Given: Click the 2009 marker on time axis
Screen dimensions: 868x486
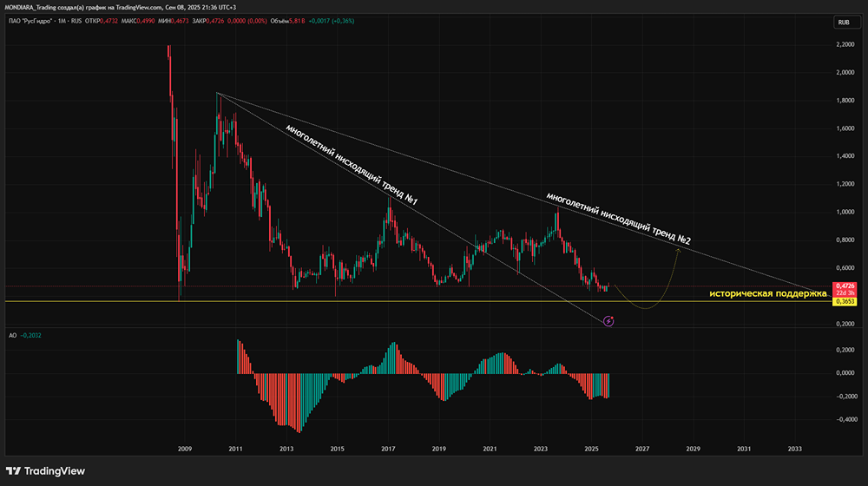Looking at the screenshot, I should 185,449.
